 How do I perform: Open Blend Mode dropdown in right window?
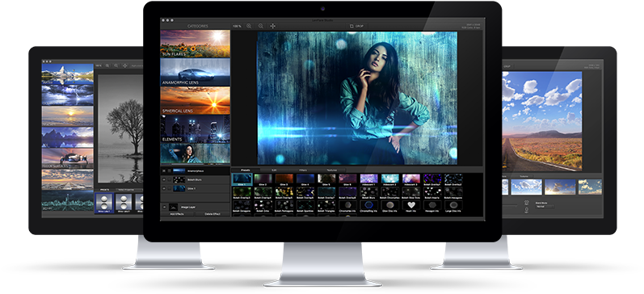(545, 206)
